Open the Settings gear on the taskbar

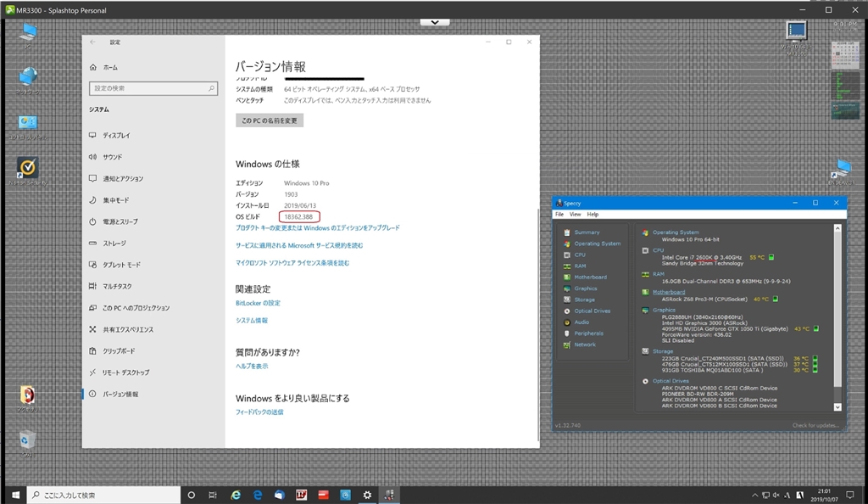tap(367, 496)
